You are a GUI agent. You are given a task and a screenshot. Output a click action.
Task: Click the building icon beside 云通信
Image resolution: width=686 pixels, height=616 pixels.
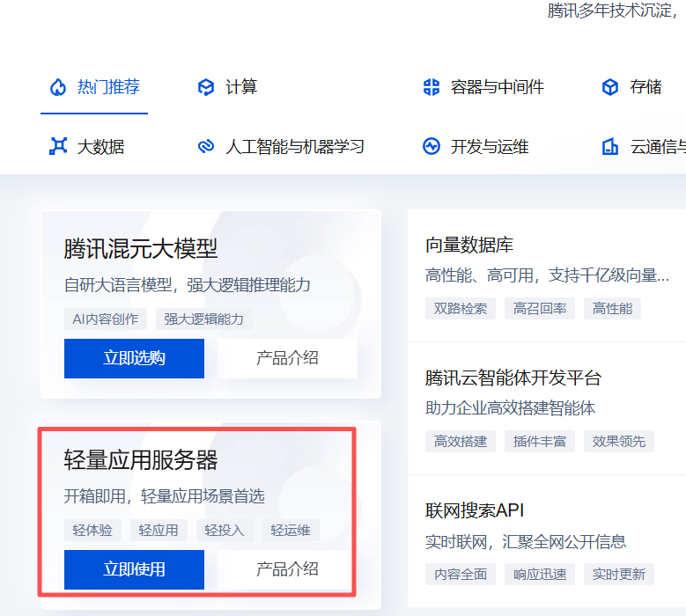[610, 146]
